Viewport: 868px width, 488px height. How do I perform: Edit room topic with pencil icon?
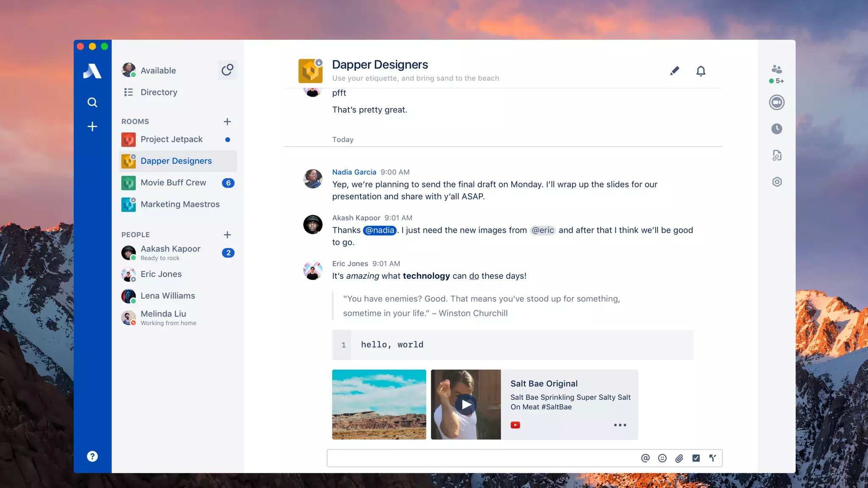(674, 71)
